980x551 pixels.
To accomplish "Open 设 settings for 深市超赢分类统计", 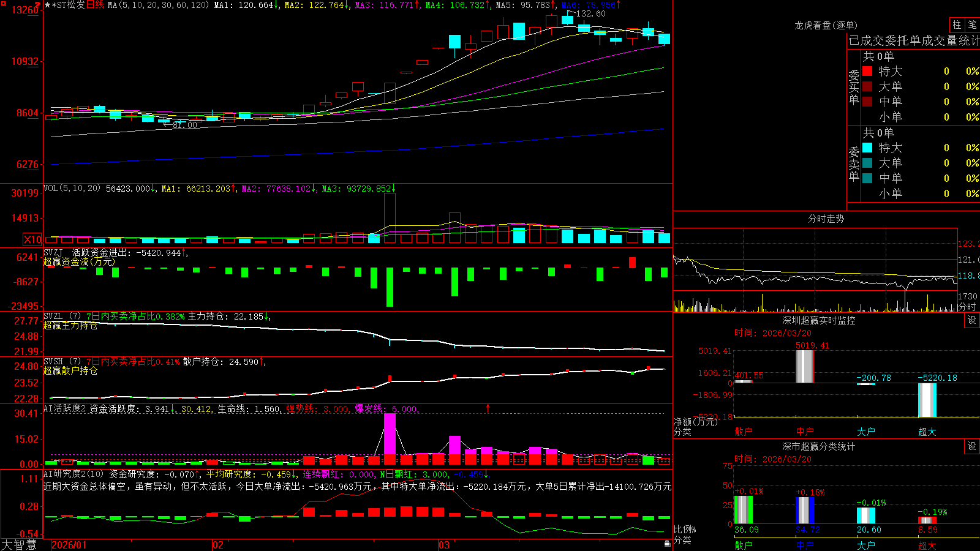I will pyautogui.click(x=972, y=446).
